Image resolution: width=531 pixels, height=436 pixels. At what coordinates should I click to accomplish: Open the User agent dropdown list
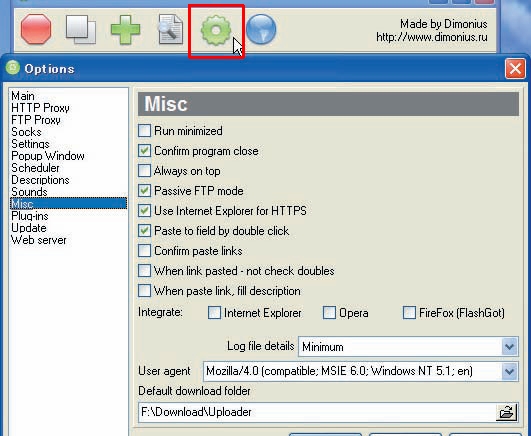tap(509, 372)
